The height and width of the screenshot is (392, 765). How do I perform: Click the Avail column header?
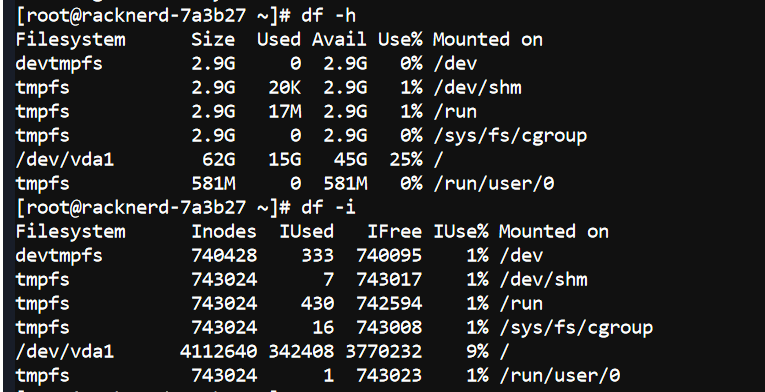pyautogui.click(x=340, y=40)
